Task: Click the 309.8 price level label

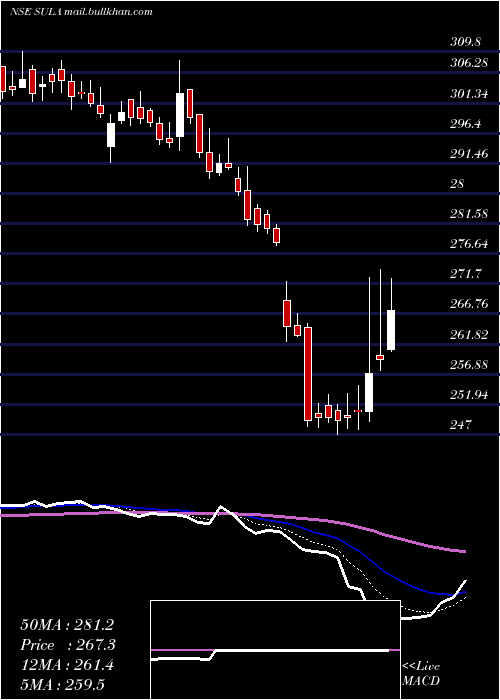Action: pos(465,42)
